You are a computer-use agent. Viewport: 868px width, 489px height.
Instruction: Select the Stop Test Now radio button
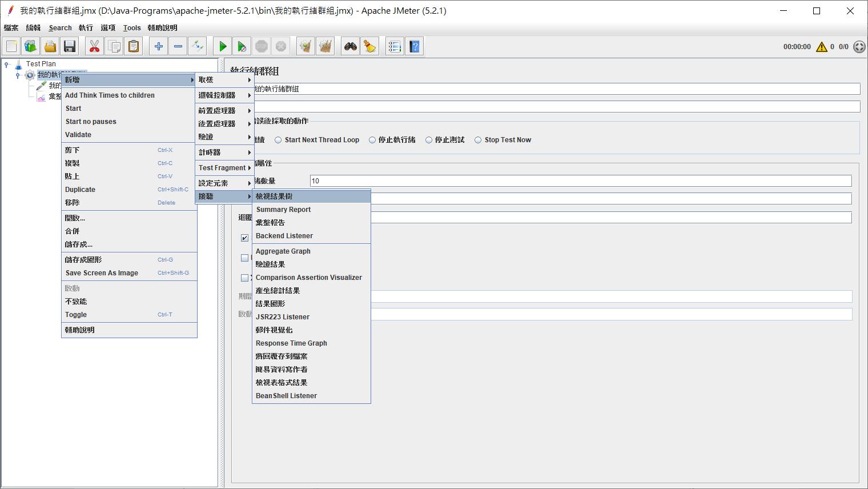click(478, 140)
